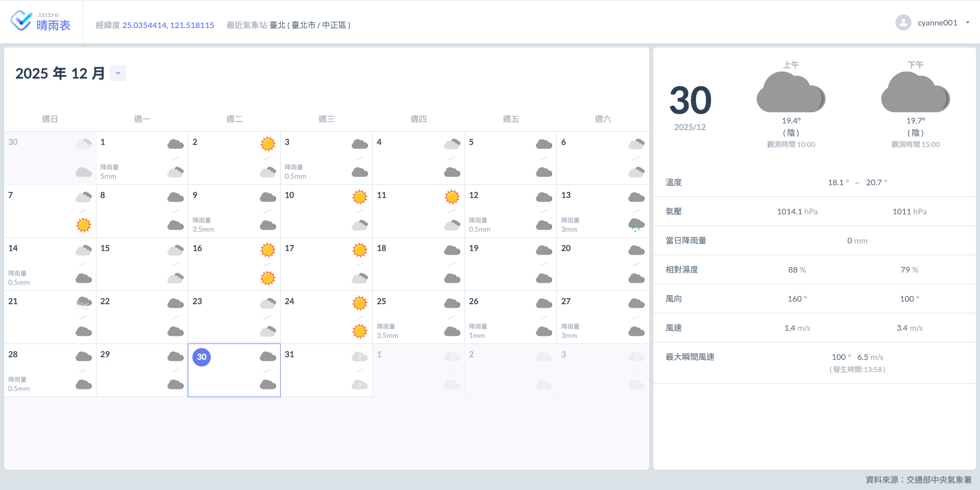Click the rainy cloud icon on December 13

click(636, 225)
